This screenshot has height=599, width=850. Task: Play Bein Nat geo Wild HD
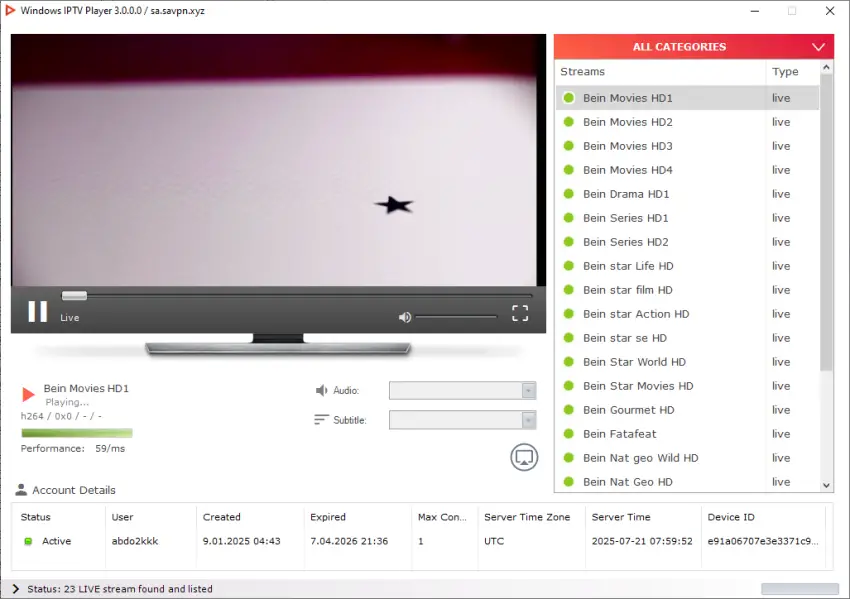pyautogui.click(x=687, y=458)
